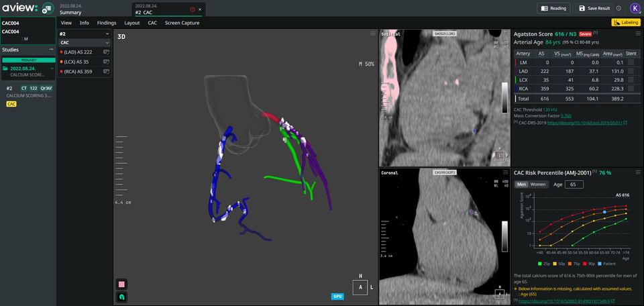Open the CAC Risk Percentile panel menu
This screenshot has height=306, width=644.
click(x=637, y=172)
